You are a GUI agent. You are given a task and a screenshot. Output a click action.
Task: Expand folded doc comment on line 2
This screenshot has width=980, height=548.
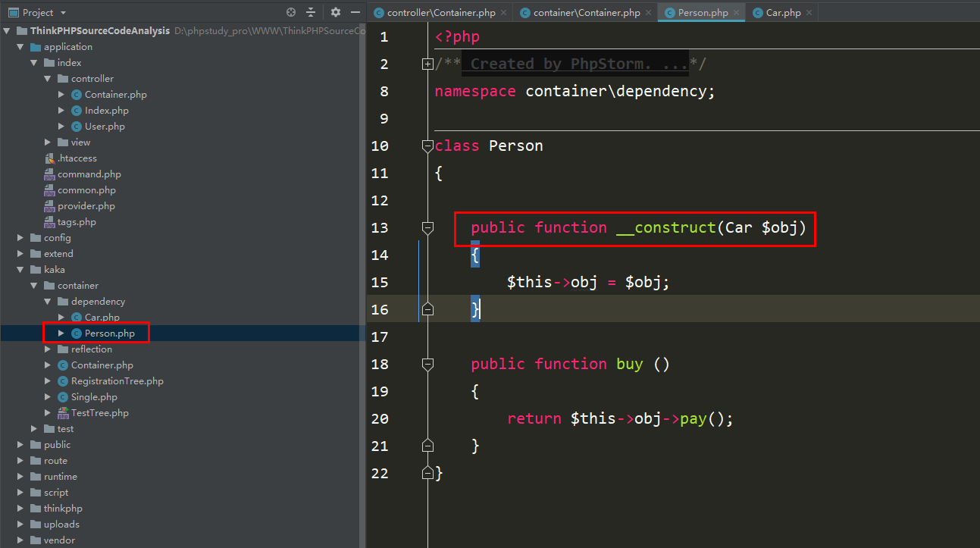pyautogui.click(x=427, y=64)
